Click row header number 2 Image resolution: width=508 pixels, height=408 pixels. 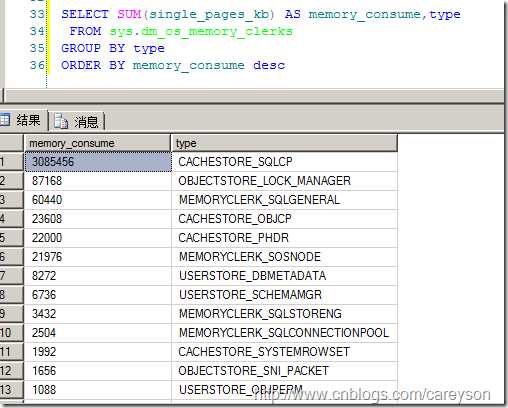12,181
